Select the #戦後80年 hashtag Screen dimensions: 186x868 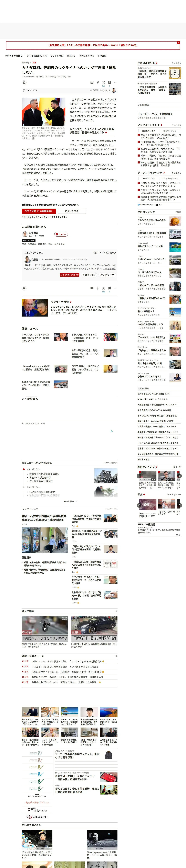(x=89, y=275)
